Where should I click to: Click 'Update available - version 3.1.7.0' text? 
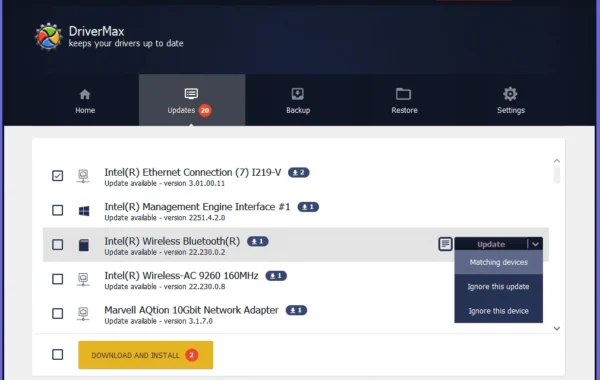[x=158, y=321]
